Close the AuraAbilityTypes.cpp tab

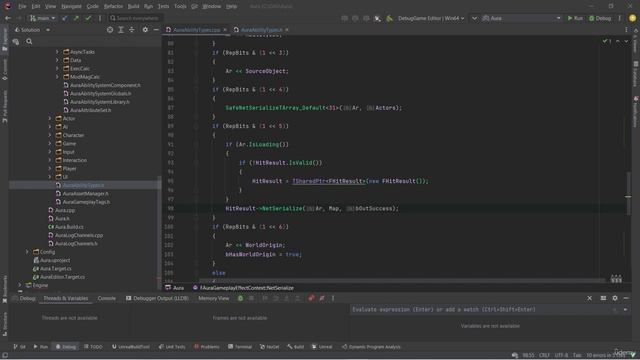coord(225,30)
